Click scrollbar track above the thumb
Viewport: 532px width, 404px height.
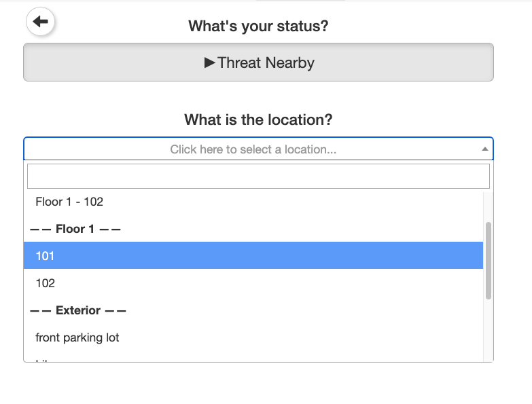(x=489, y=206)
